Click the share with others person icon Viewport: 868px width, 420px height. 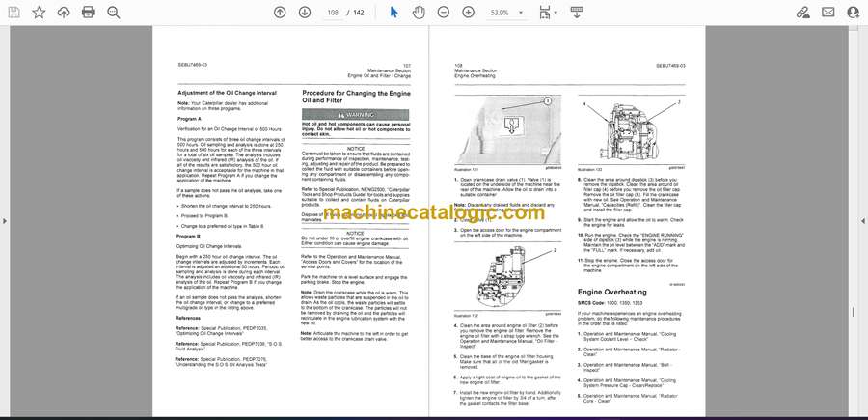pos(854,13)
